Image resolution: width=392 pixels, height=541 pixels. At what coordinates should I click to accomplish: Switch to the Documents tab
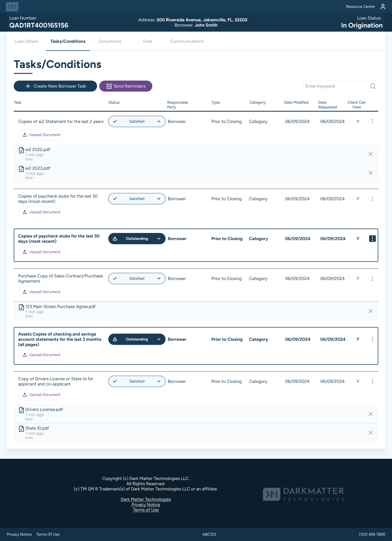click(110, 41)
